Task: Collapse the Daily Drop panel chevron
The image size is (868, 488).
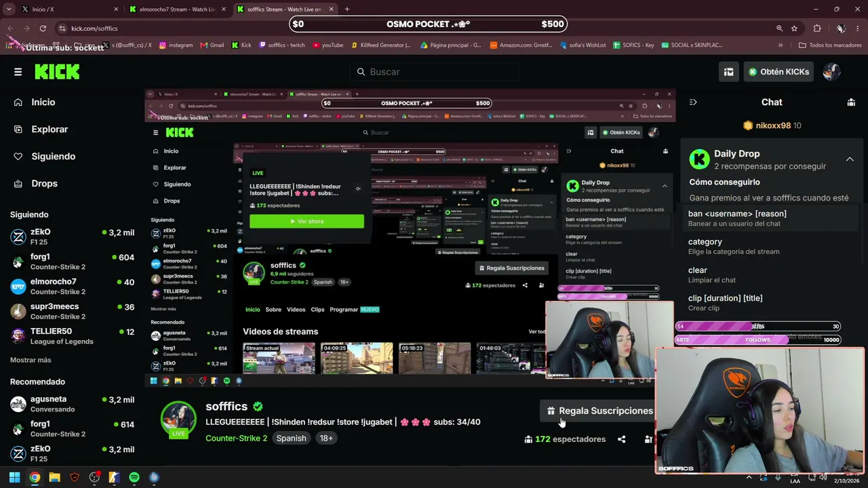Action: pos(849,159)
